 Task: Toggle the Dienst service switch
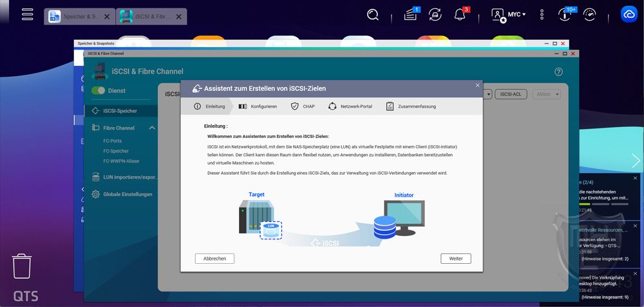(98, 90)
